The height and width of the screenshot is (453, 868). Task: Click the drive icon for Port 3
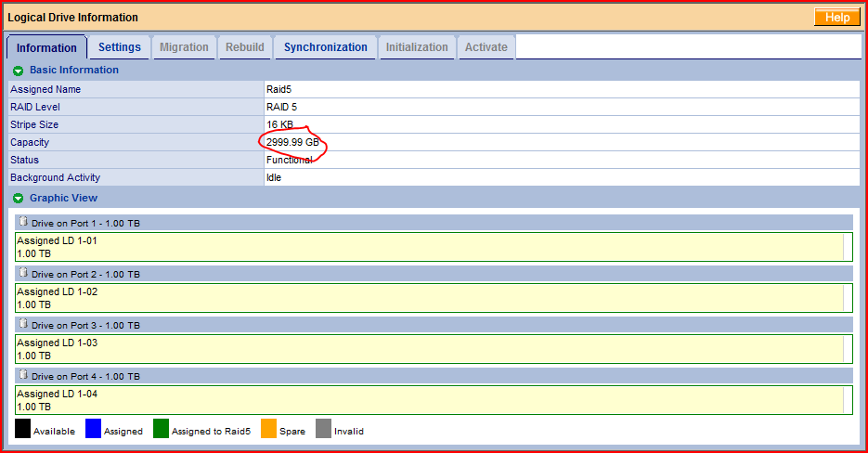click(x=24, y=324)
